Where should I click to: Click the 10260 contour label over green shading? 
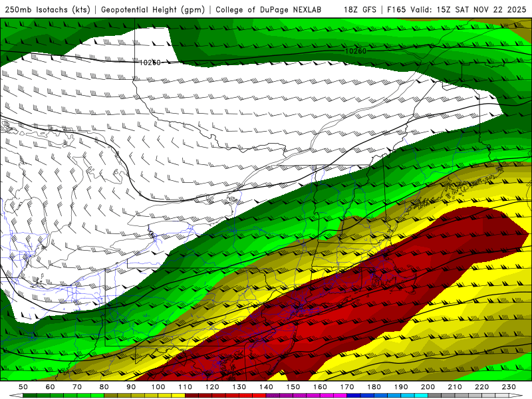(356, 51)
